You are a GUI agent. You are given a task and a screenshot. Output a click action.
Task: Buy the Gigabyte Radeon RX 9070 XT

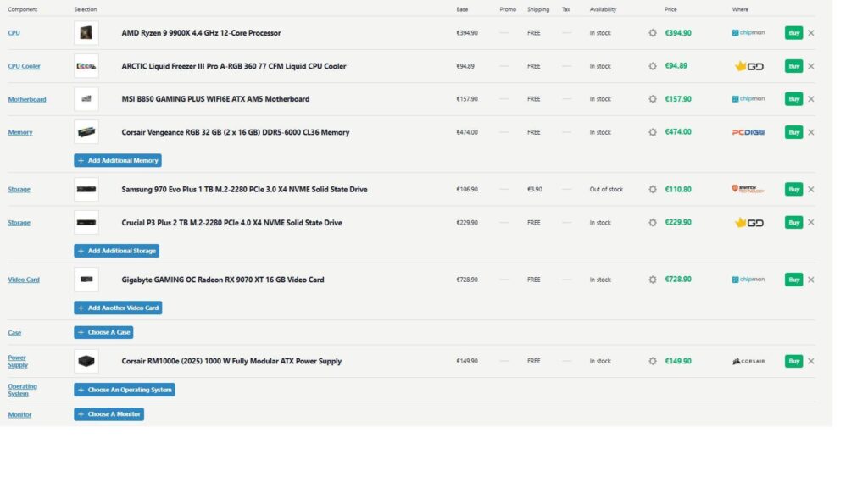793,279
